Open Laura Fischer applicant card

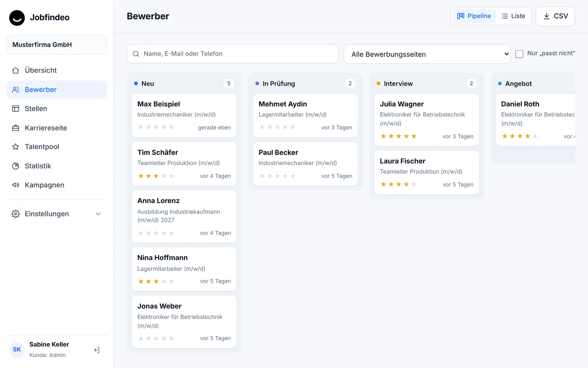pyautogui.click(x=427, y=173)
